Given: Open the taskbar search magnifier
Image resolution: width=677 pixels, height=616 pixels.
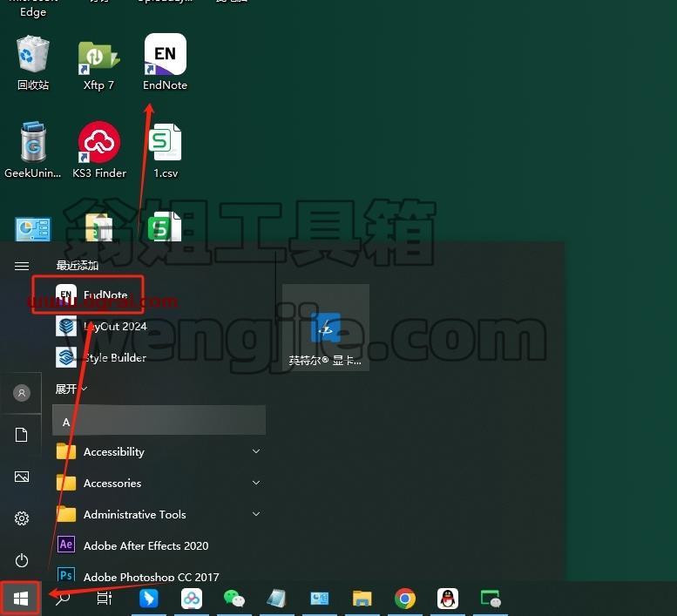Looking at the screenshot, I should (x=63, y=599).
